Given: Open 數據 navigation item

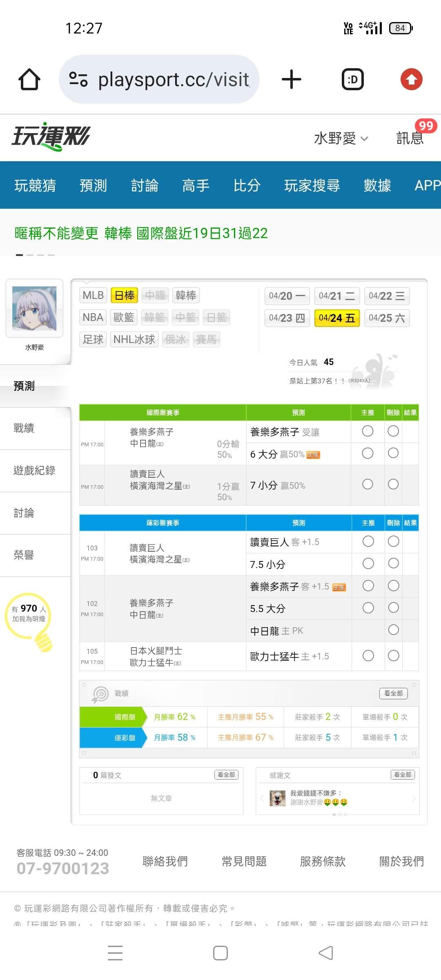Looking at the screenshot, I should point(377,185).
